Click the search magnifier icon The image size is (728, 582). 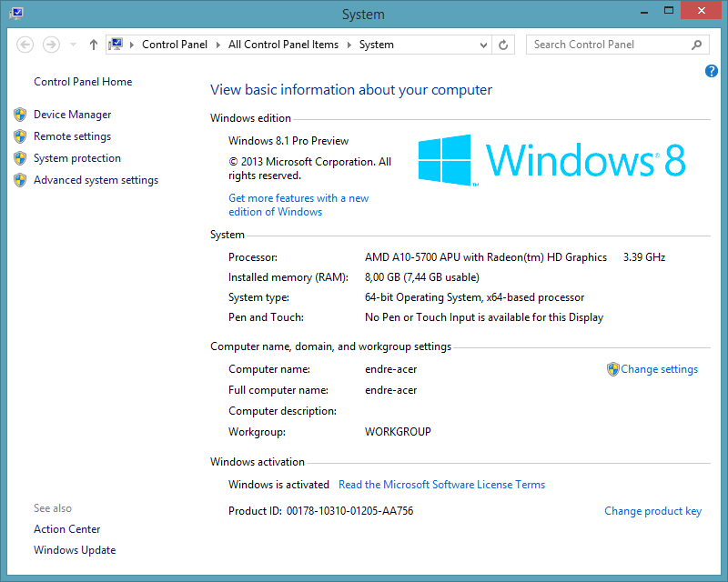point(696,45)
